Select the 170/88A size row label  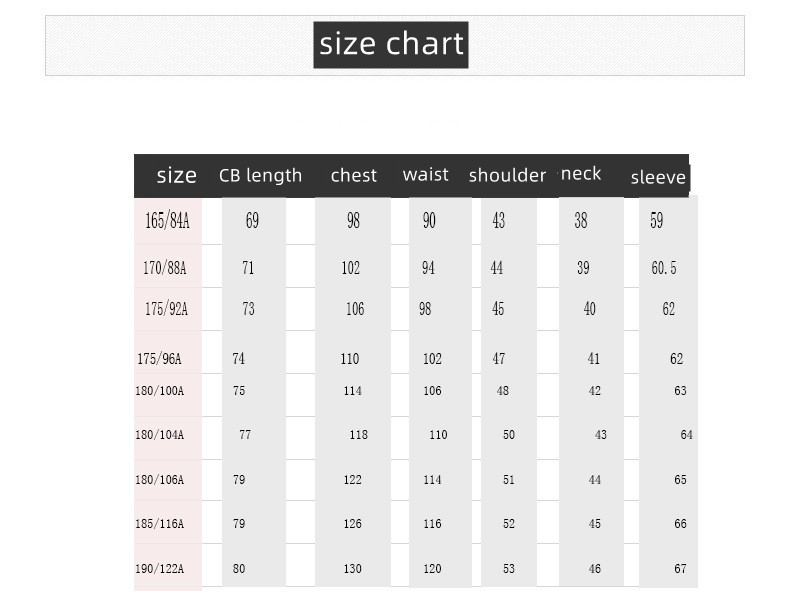pyautogui.click(x=165, y=268)
